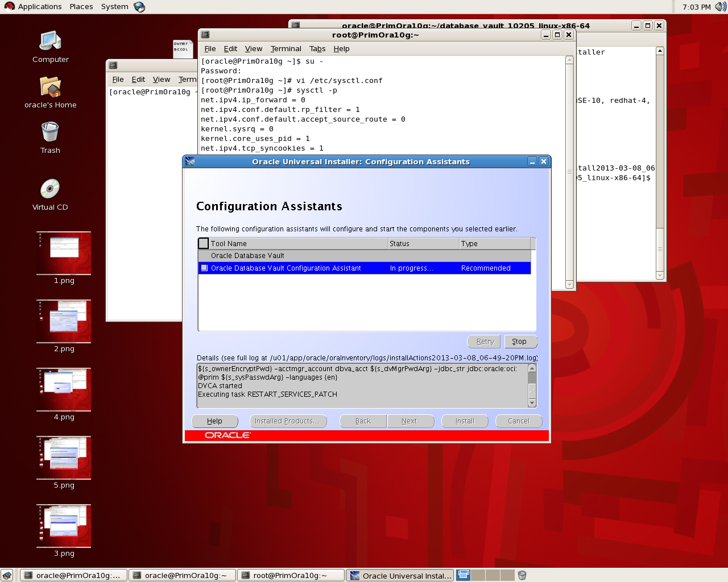Click the Stop button
Viewport: 728px width, 582px height.
coord(520,342)
